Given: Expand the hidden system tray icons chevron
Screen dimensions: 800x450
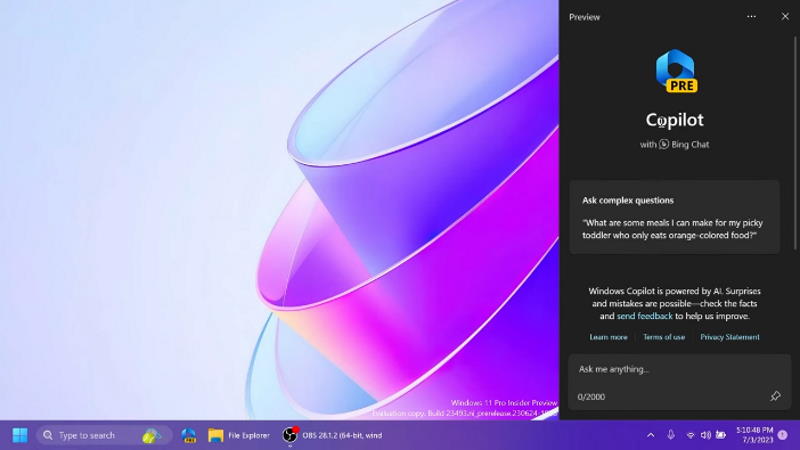Looking at the screenshot, I should [651, 435].
